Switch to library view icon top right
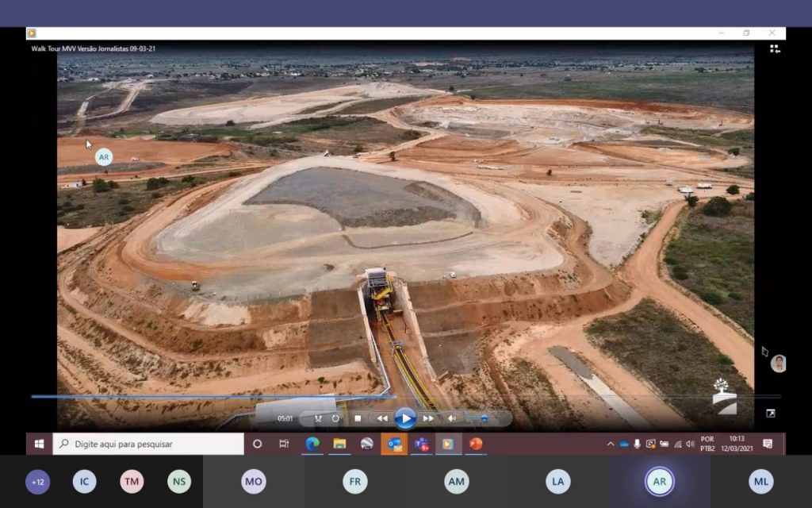The image size is (812, 508). tap(775, 49)
